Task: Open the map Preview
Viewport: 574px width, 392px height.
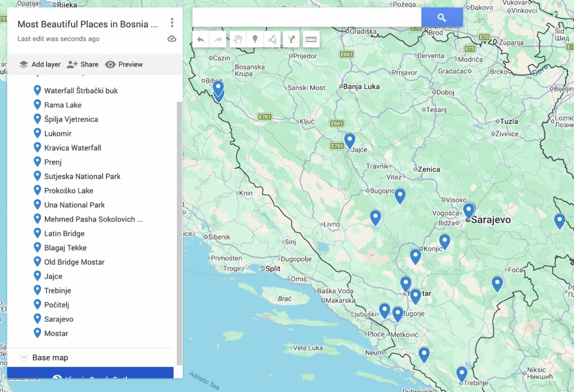Action: coord(124,64)
